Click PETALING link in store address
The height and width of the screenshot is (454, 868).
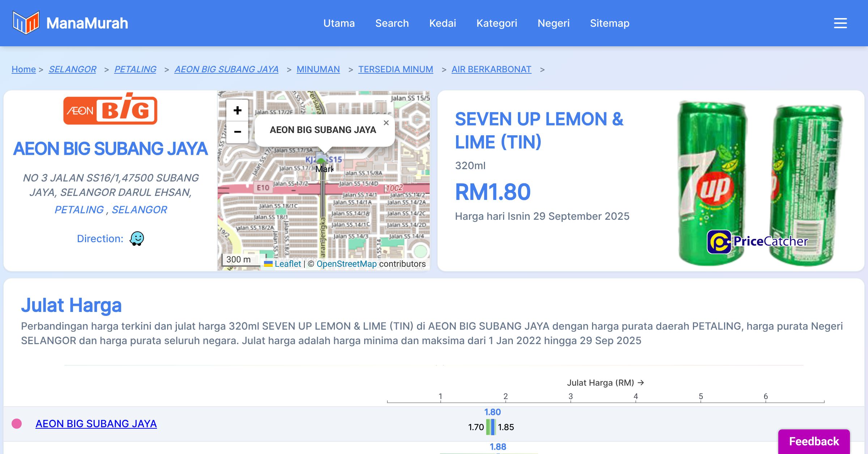79,210
